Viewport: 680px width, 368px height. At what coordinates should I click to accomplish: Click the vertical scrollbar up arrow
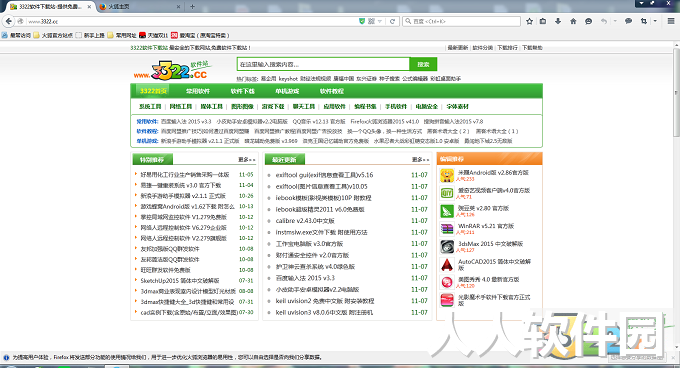[676, 45]
